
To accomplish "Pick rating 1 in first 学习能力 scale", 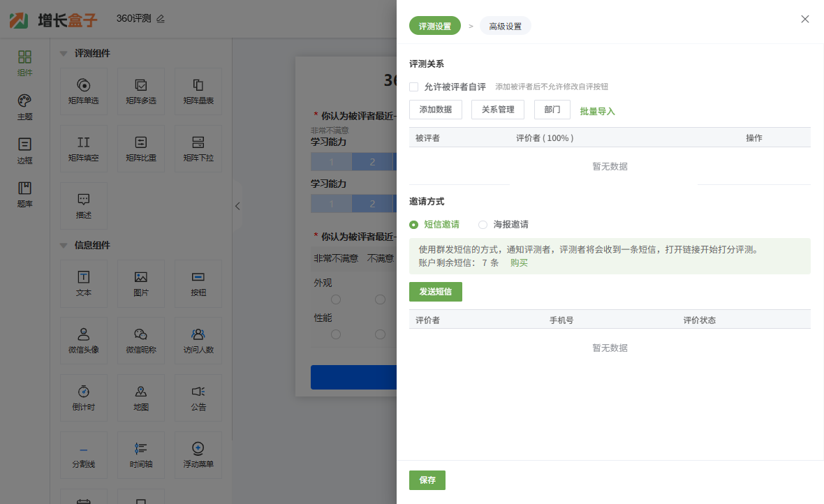I will point(331,162).
